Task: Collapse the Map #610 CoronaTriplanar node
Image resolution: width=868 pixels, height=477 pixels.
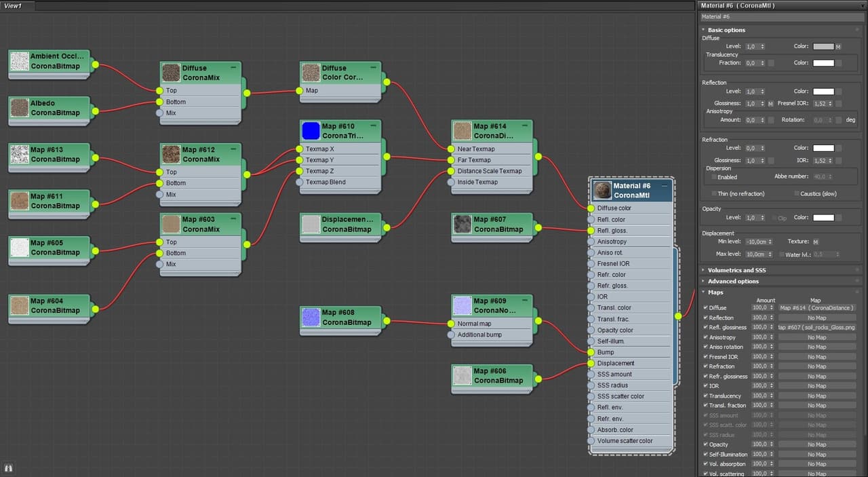Action: pos(374,126)
